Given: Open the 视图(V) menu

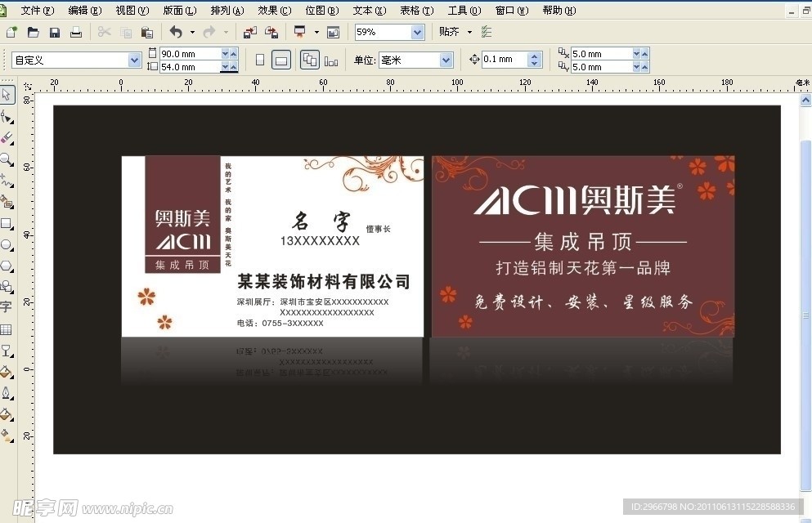Looking at the screenshot, I should (x=132, y=11).
